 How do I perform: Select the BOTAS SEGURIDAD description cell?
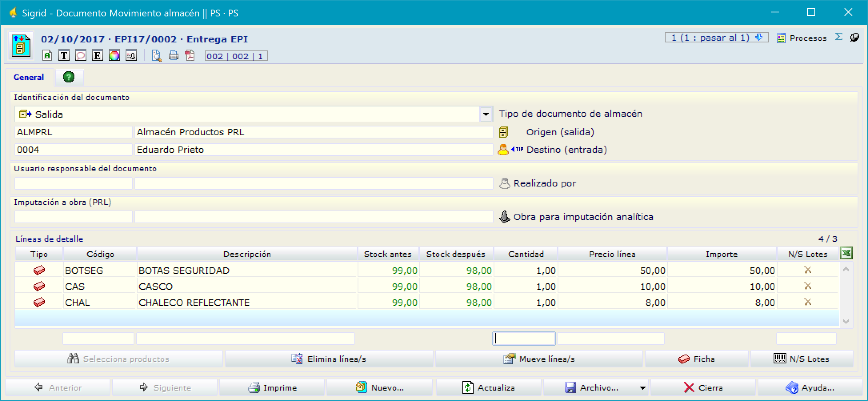246,270
